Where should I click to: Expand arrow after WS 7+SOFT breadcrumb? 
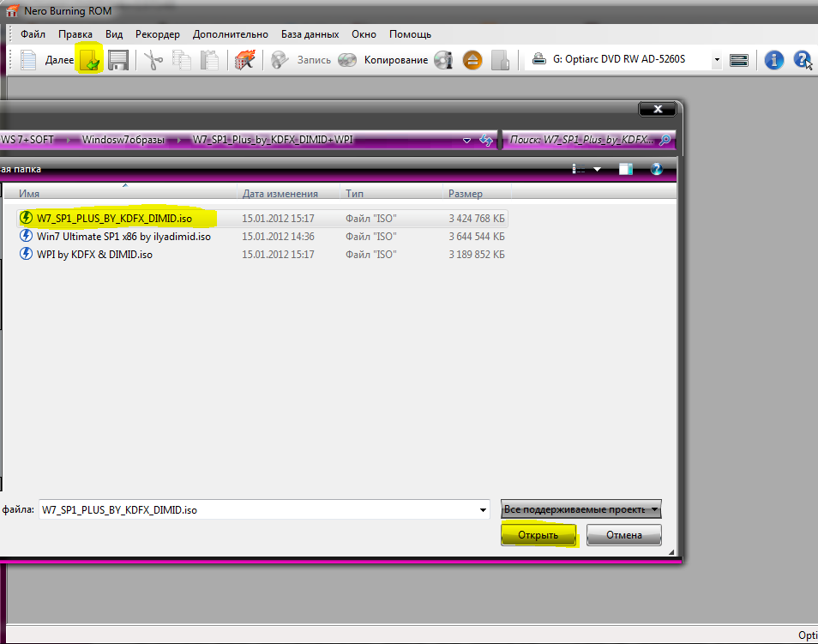[x=69, y=141]
